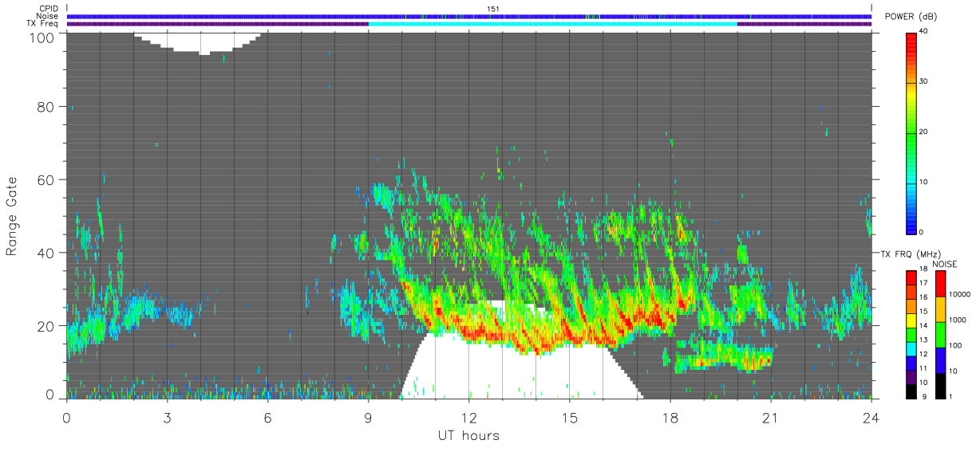Click the UT hours axis title
The height and width of the screenshot is (452, 980).
[x=468, y=436]
